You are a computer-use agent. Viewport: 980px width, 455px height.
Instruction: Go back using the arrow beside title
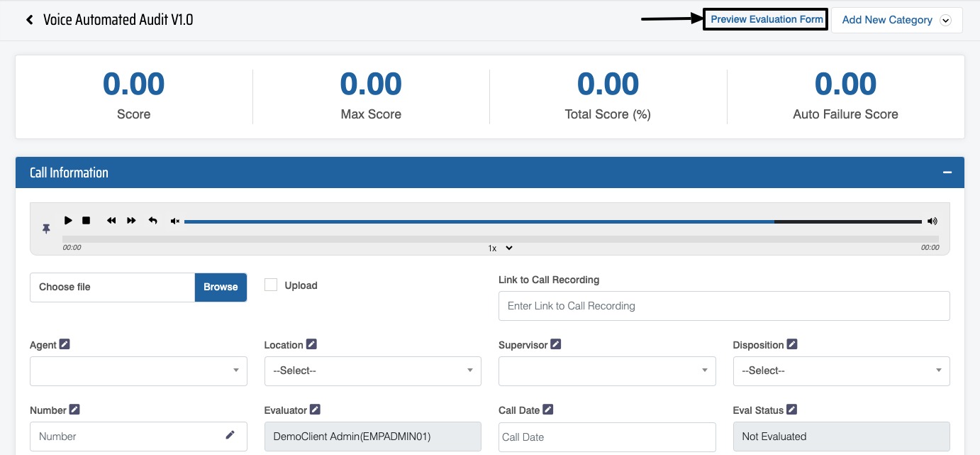click(x=30, y=20)
